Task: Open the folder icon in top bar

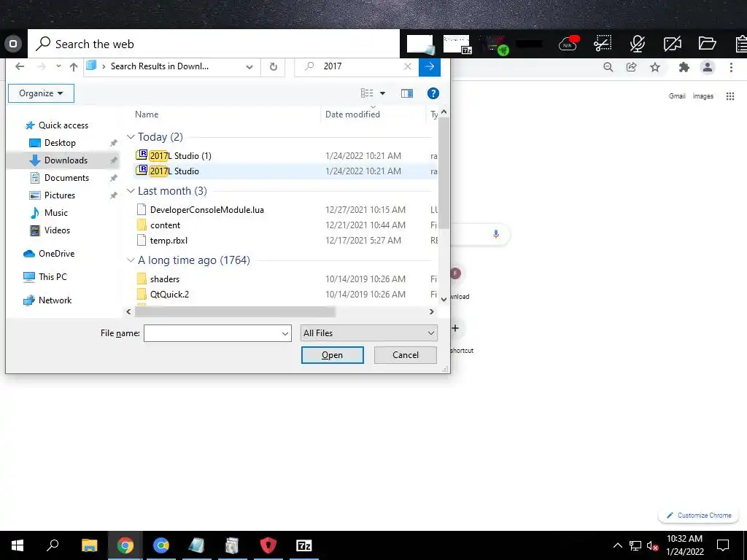Action: click(708, 44)
